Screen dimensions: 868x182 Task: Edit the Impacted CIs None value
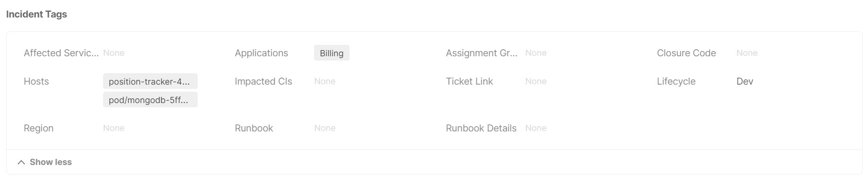(x=325, y=81)
